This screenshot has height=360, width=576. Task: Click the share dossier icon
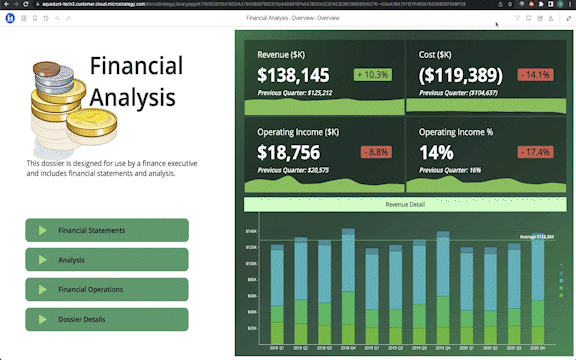(x=540, y=18)
